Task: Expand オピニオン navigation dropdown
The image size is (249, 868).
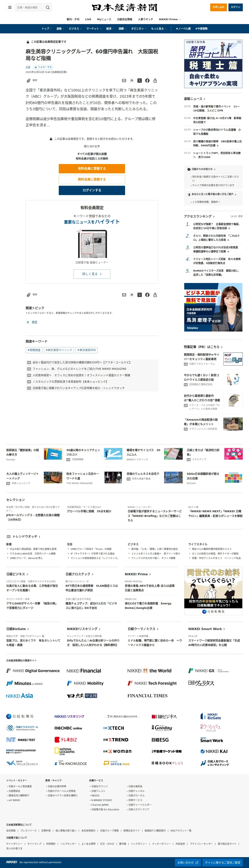Action: pyautogui.click(x=139, y=29)
